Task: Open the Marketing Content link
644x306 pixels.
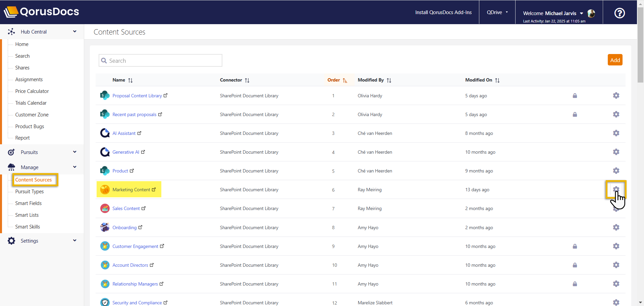Action: point(131,190)
